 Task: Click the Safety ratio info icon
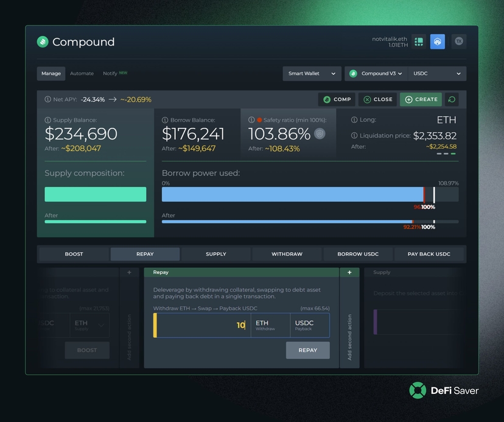click(251, 119)
